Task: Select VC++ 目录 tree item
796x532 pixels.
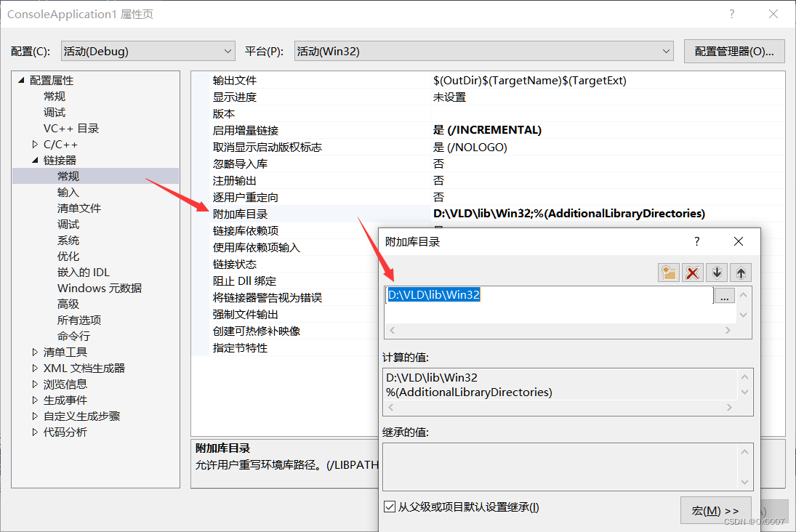Action: (71, 129)
